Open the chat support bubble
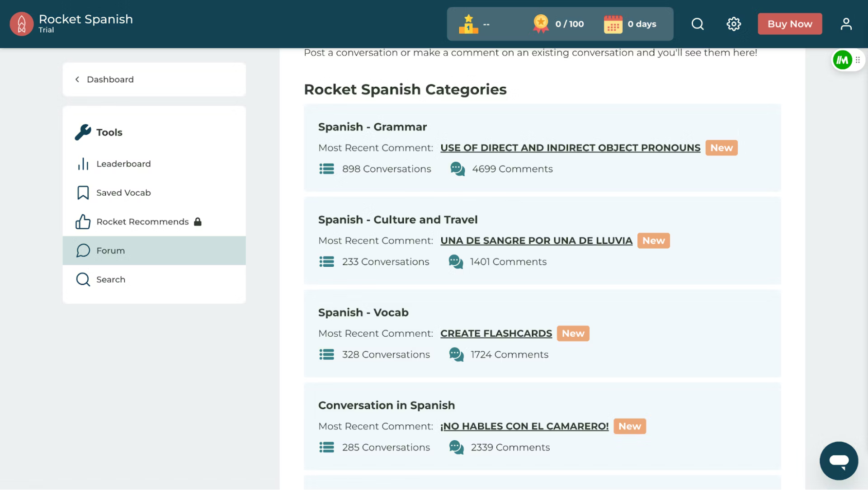This screenshot has width=868, height=490. tap(839, 461)
